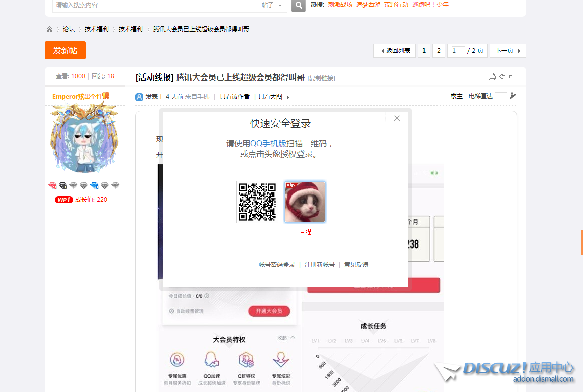
Task: Click the 复制链接 link
Action: [321, 78]
